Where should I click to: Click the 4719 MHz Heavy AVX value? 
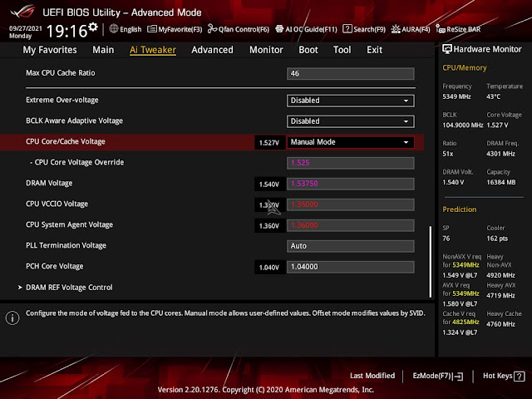coord(500,296)
